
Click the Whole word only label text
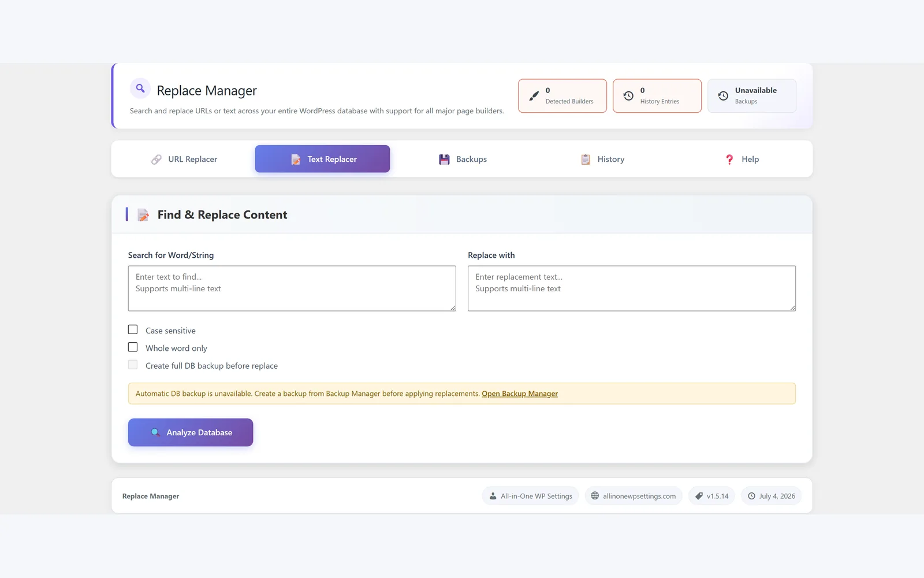click(176, 348)
